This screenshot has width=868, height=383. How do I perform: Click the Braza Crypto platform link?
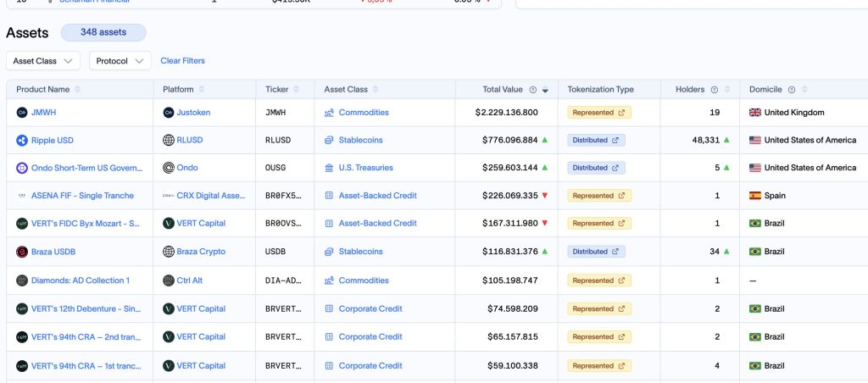[x=201, y=252]
